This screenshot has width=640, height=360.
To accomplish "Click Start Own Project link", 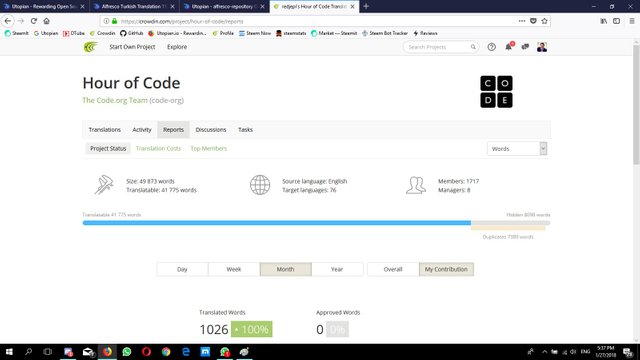I will click(132, 47).
